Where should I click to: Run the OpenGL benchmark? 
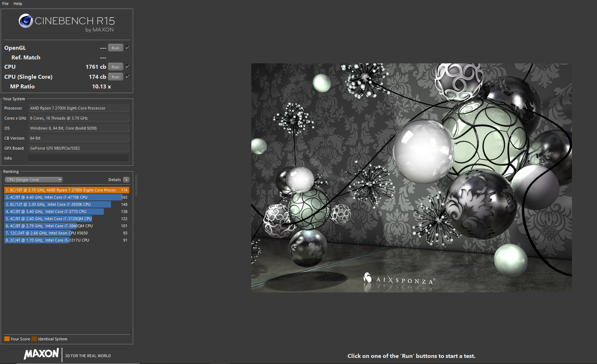click(115, 48)
